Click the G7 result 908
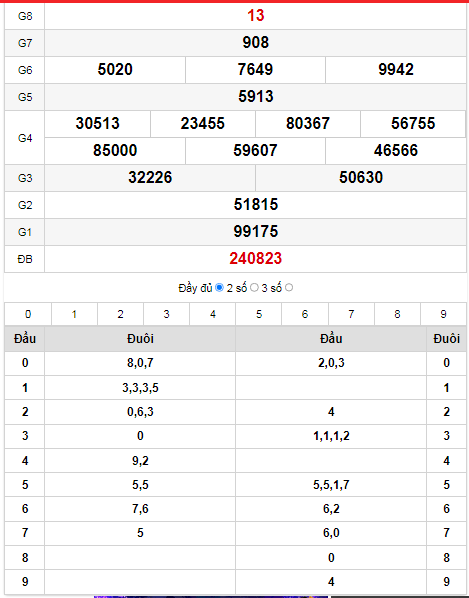Viewport: 469px width, 598px height. pos(255,42)
